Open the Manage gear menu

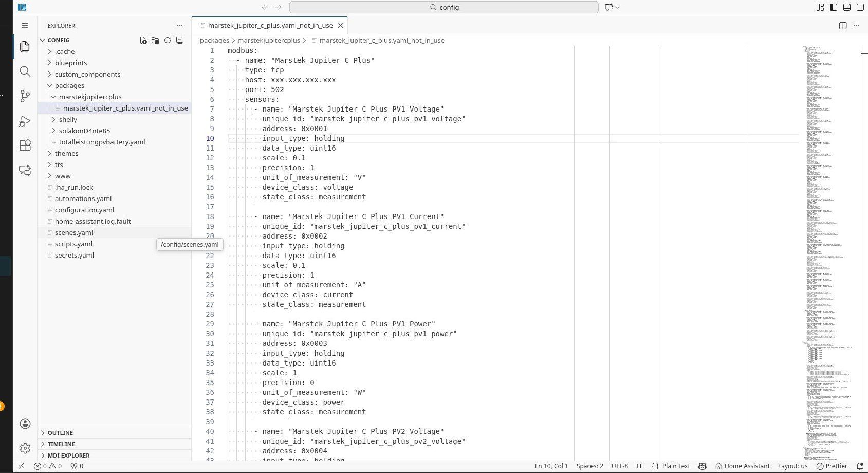pos(25,448)
